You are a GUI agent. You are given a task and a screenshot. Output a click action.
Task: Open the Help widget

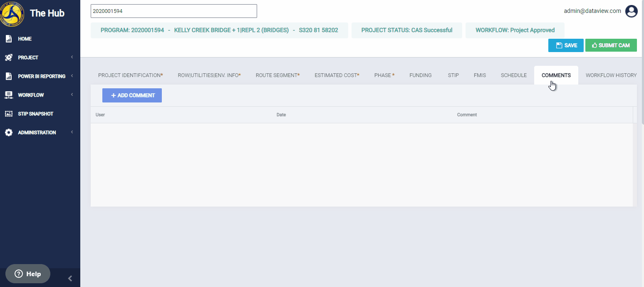pyautogui.click(x=28, y=274)
